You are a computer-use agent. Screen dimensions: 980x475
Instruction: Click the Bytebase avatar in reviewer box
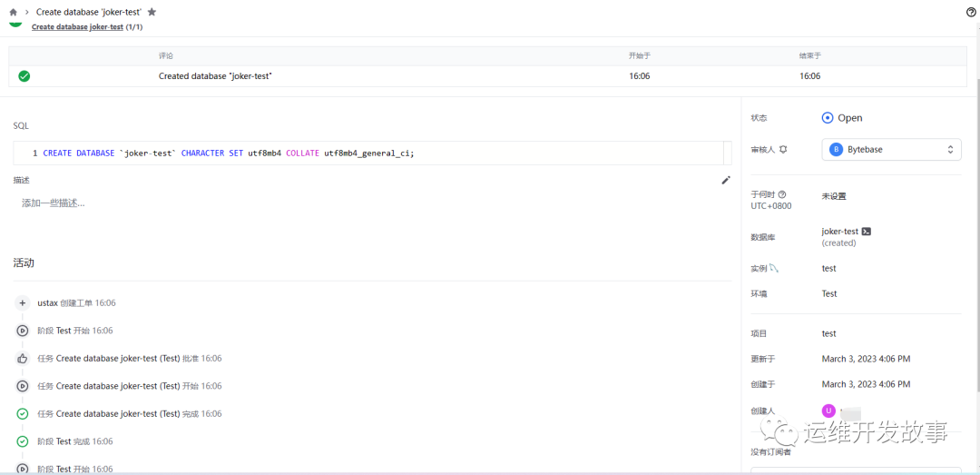pos(836,150)
